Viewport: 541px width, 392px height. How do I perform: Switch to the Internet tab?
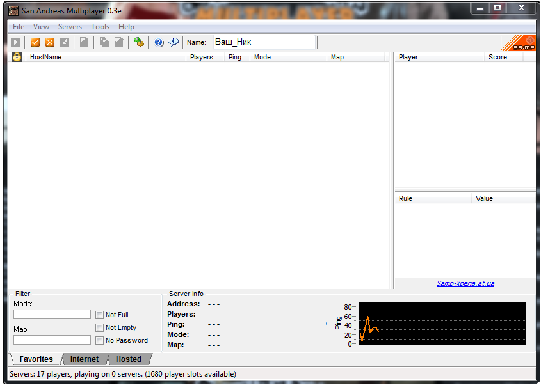coord(85,359)
